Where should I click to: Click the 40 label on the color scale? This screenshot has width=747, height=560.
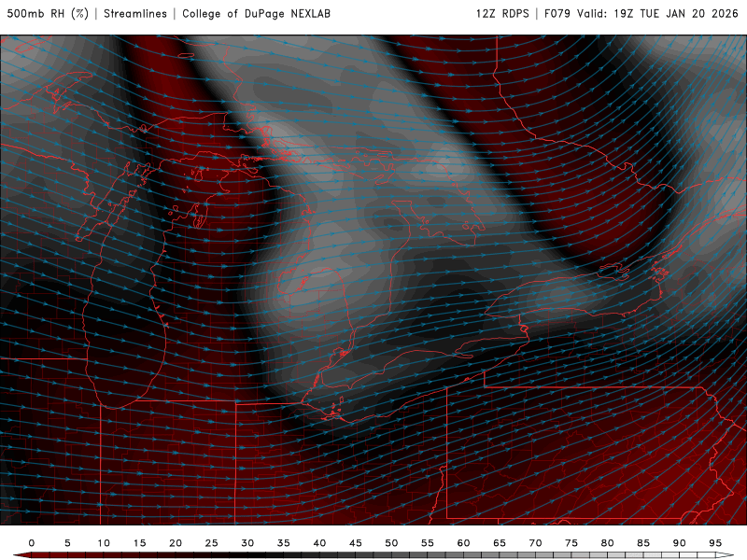coord(319,543)
